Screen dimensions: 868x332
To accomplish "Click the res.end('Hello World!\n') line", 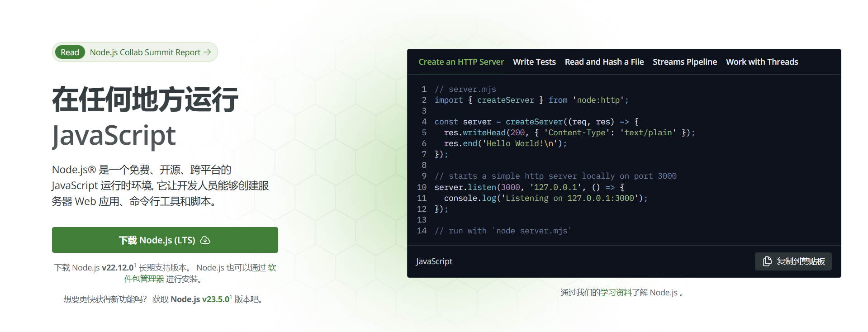I will point(505,143).
